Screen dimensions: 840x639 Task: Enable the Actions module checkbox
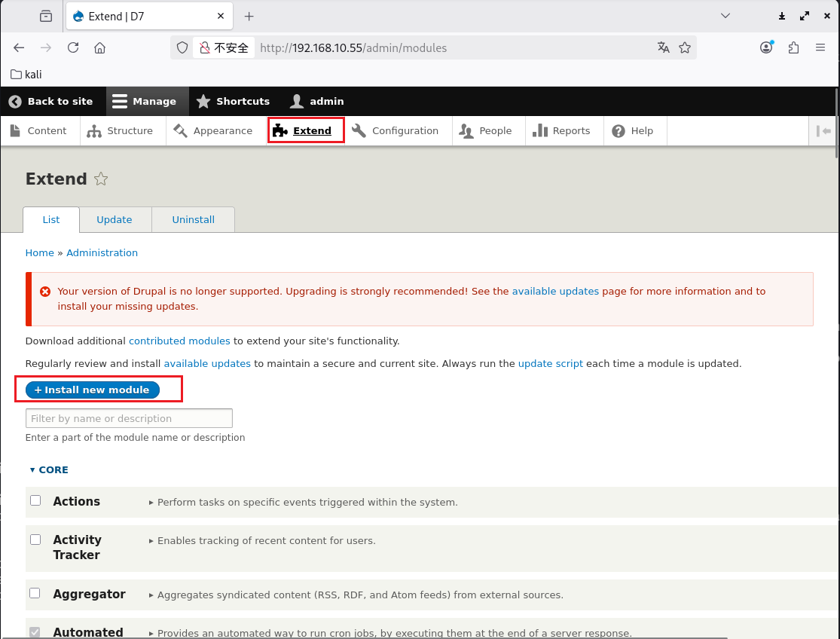[x=35, y=500]
